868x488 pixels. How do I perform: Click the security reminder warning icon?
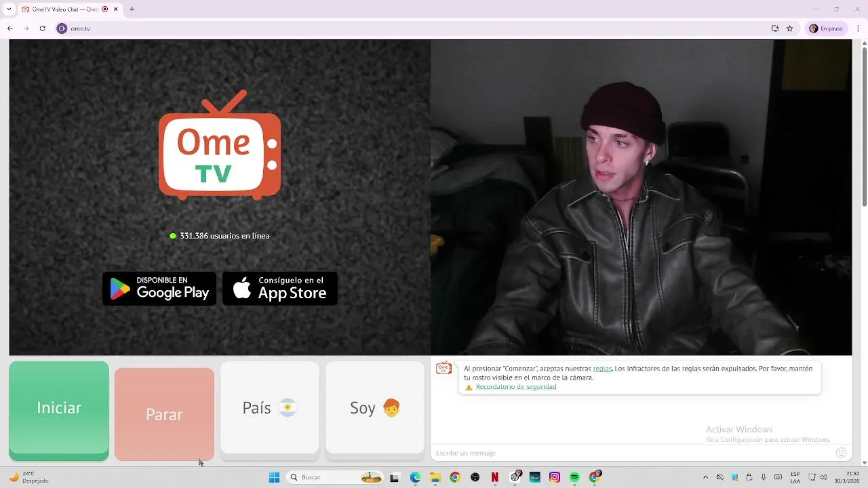click(469, 388)
